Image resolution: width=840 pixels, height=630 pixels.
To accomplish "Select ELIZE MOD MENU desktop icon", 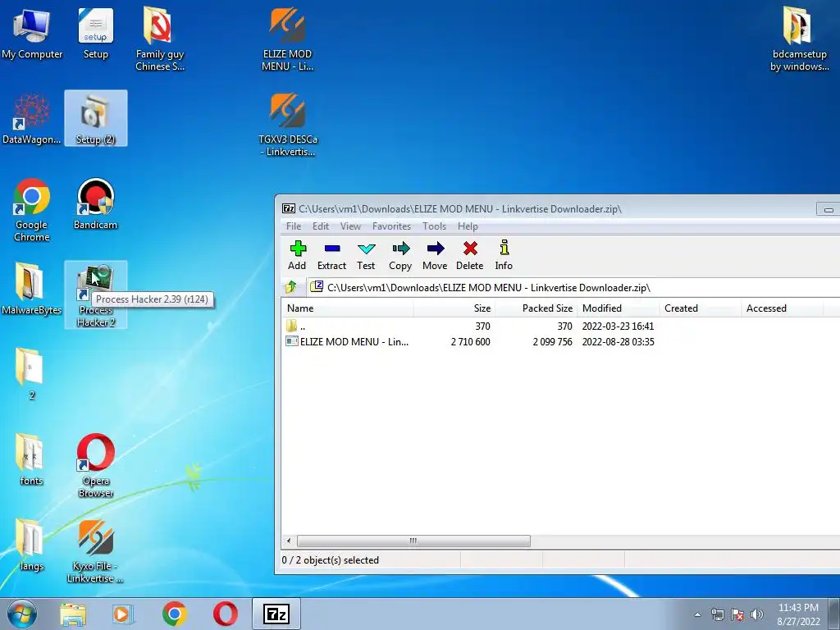I will (x=288, y=39).
